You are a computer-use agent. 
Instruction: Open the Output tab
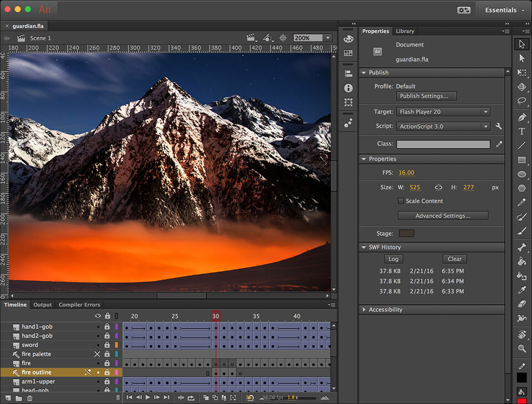point(43,304)
